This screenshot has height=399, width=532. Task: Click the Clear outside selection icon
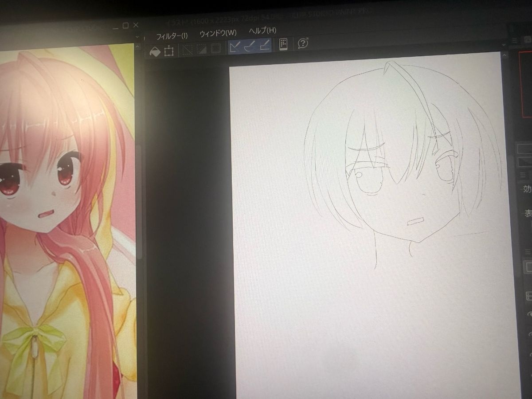[x=188, y=50]
